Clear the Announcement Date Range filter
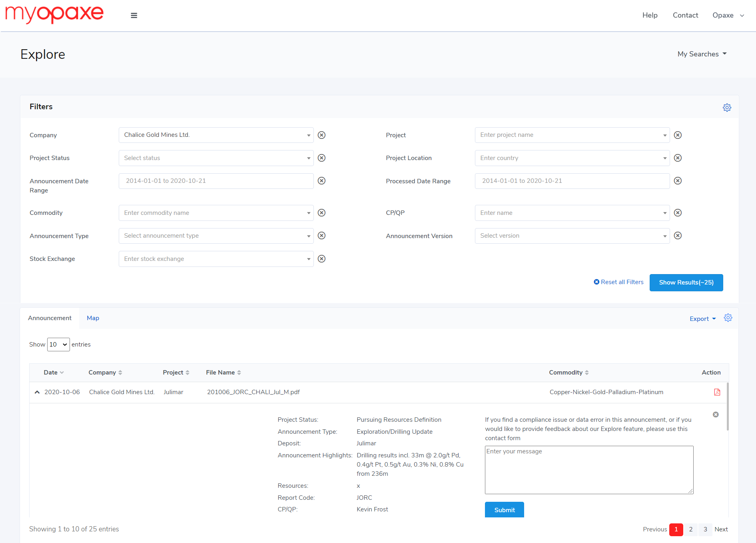The width and height of the screenshot is (756, 543). click(x=321, y=181)
